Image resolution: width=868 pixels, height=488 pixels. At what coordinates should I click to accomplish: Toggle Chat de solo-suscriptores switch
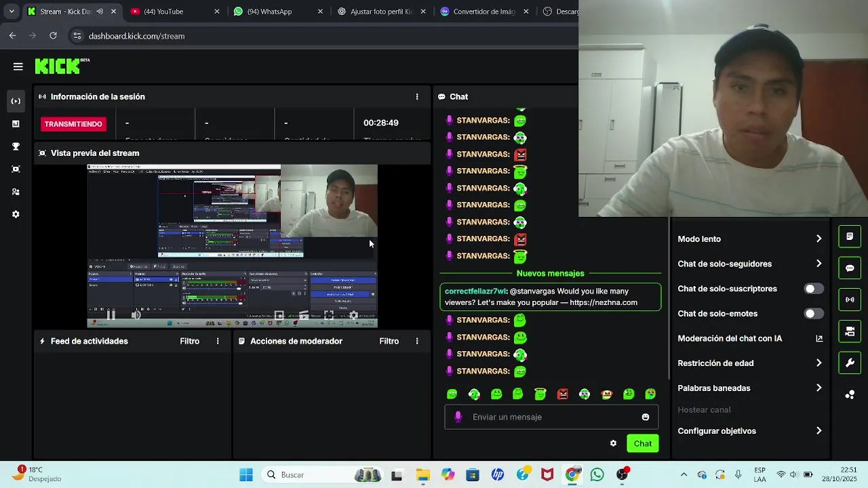[x=814, y=289]
